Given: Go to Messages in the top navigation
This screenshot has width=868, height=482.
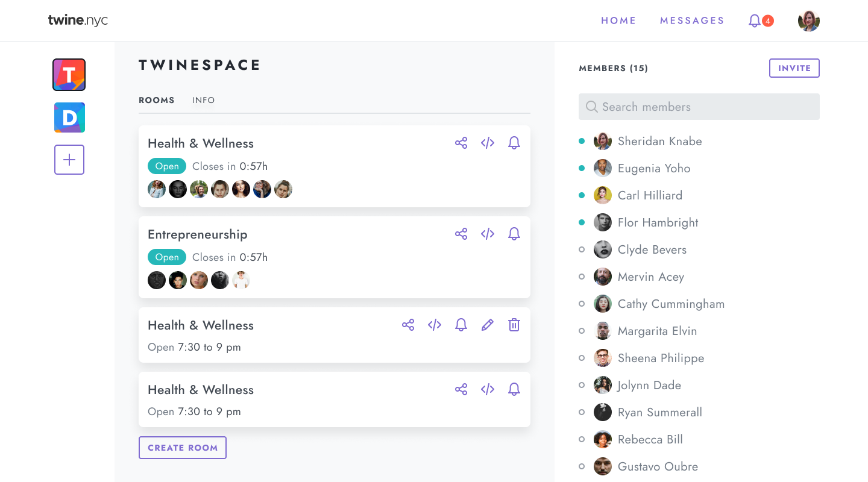Looking at the screenshot, I should pos(691,20).
